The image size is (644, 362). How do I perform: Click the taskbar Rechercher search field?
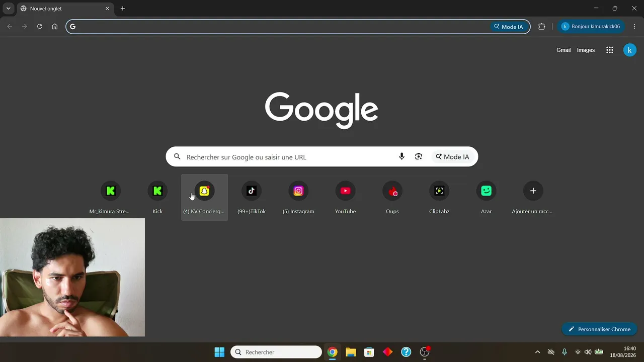[x=276, y=352]
